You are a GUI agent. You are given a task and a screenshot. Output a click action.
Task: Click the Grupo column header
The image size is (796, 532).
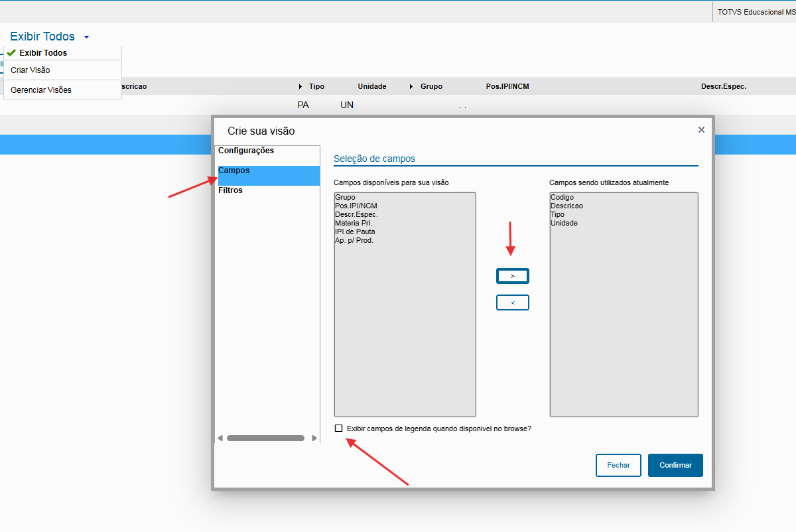point(431,86)
